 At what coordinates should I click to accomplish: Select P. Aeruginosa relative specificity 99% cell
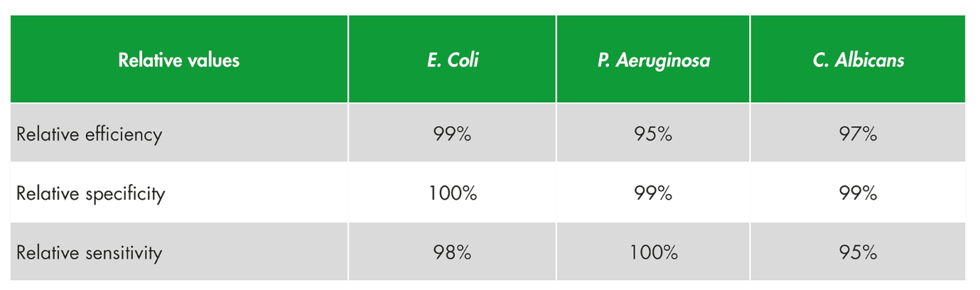[653, 193]
